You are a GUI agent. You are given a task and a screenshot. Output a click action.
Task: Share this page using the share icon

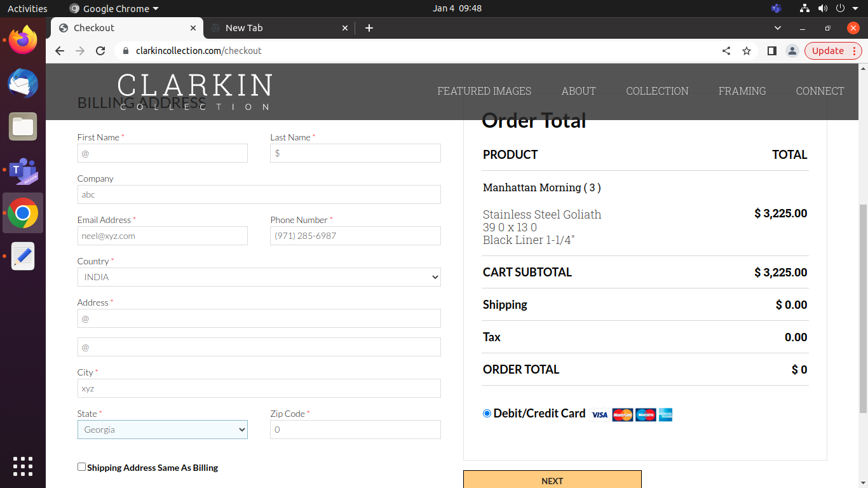click(x=726, y=51)
